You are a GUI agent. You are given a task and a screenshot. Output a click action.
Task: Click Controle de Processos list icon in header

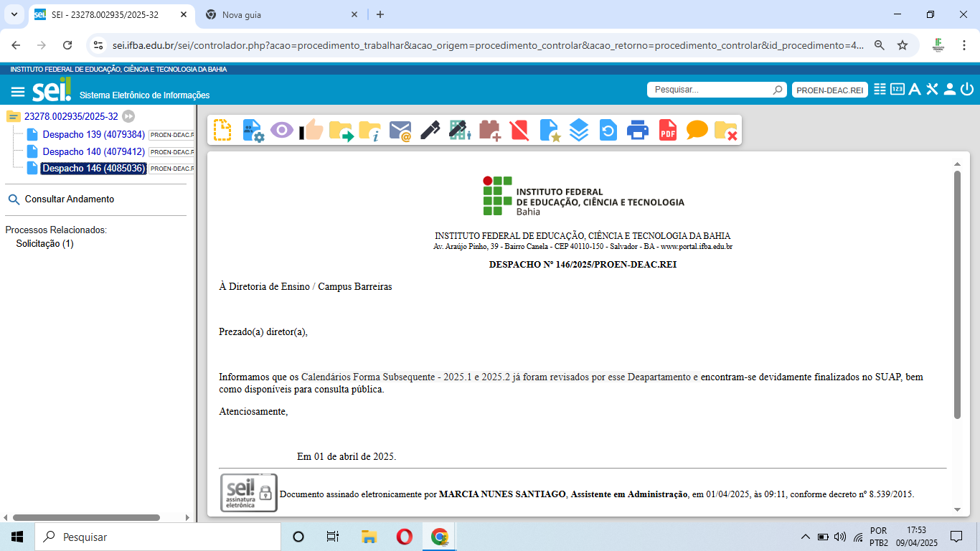point(880,89)
